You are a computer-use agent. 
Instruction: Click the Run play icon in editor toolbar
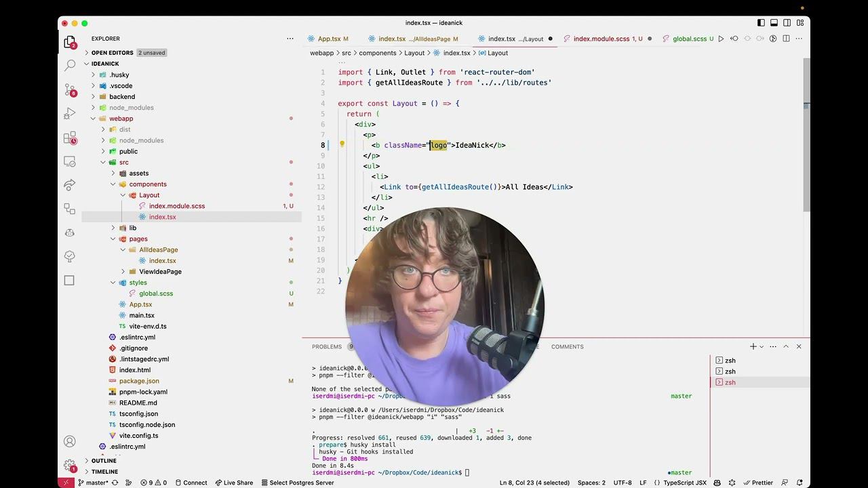(721, 39)
